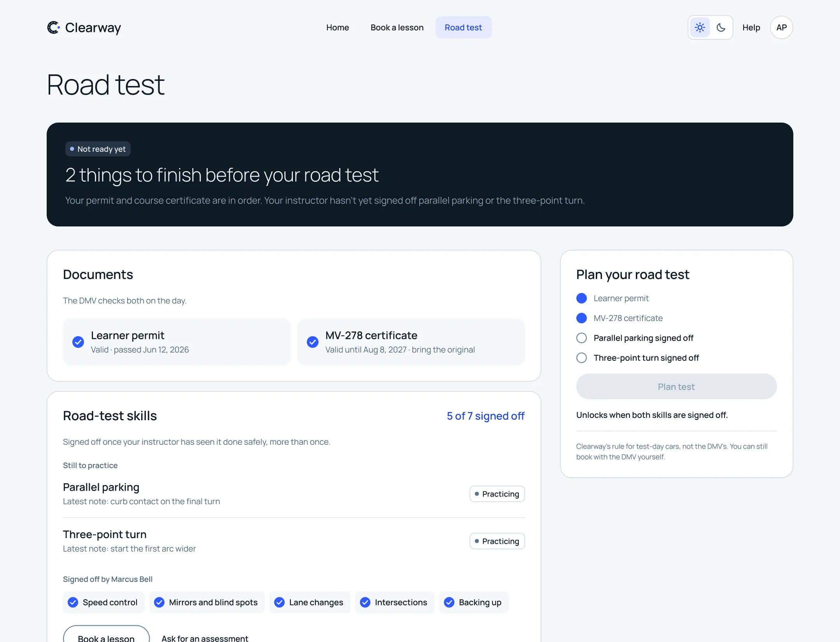Click 'Latest note: curb contact on the final turn'
The width and height of the screenshot is (840, 642).
[x=142, y=502]
